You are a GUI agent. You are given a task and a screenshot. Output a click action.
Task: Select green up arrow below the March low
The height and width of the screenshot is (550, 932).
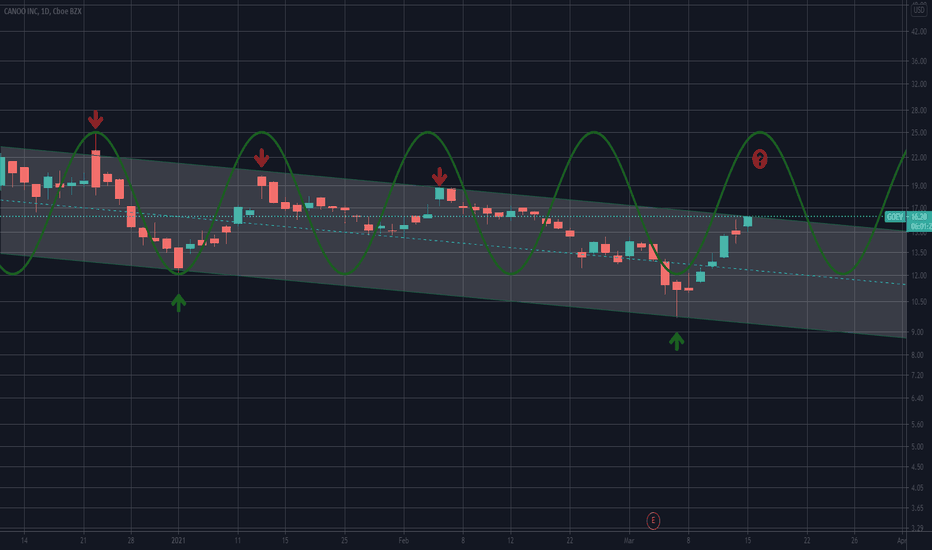click(x=676, y=341)
